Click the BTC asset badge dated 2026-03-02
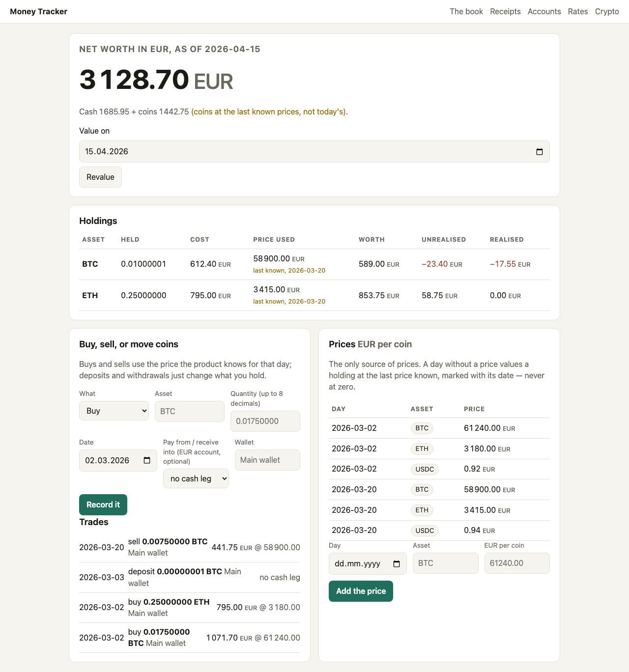 (x=422, y=428)
